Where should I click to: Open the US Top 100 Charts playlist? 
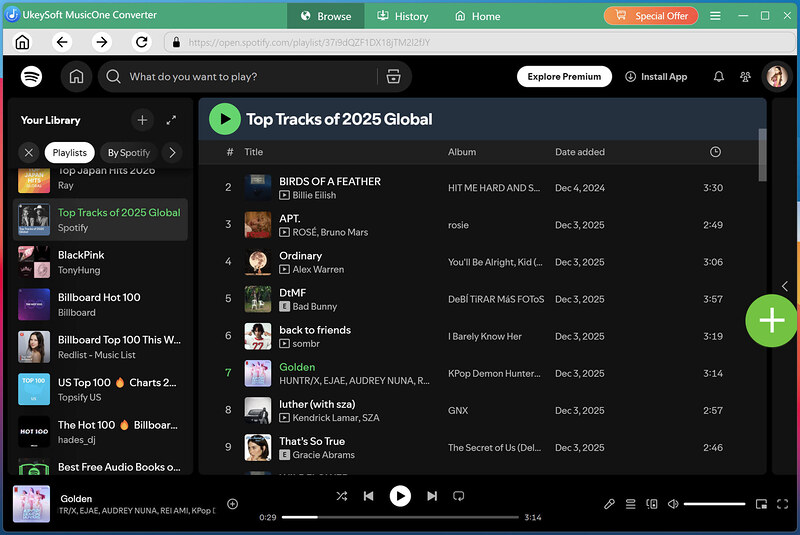click(x=100, y=389)
